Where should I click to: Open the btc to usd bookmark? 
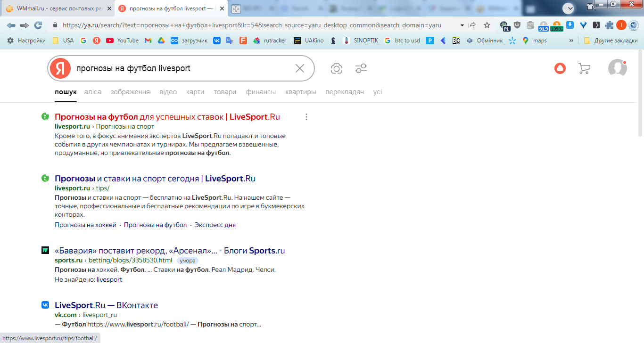point(402,41)
